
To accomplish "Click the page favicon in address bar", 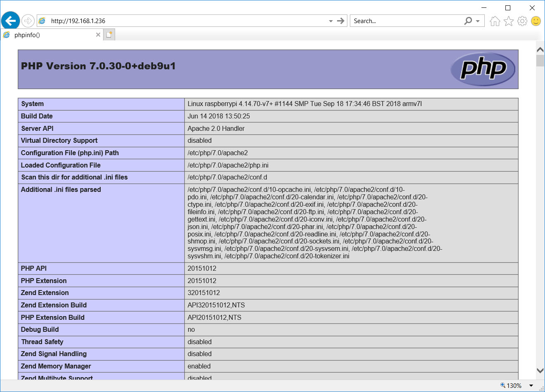I will pos(42,21).
